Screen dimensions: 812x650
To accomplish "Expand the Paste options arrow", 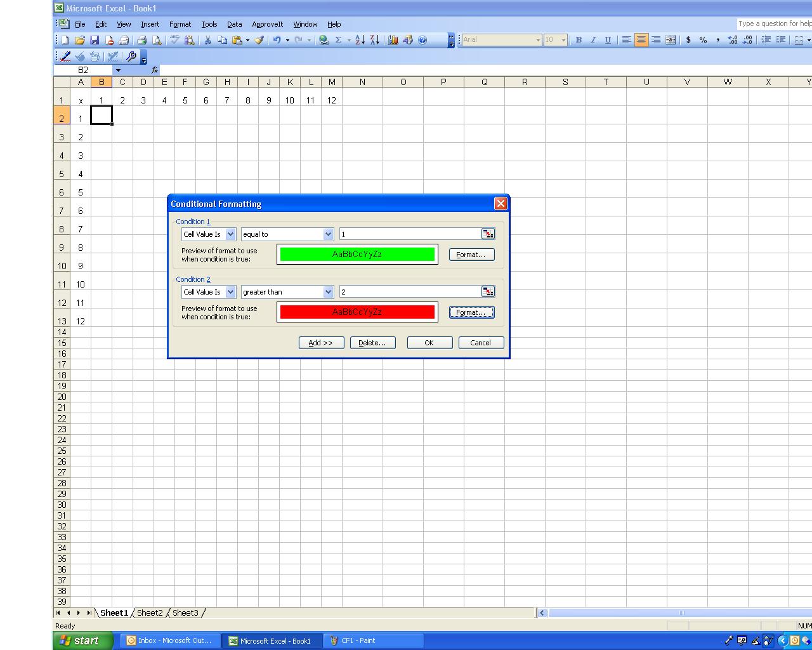I will 247,40.
